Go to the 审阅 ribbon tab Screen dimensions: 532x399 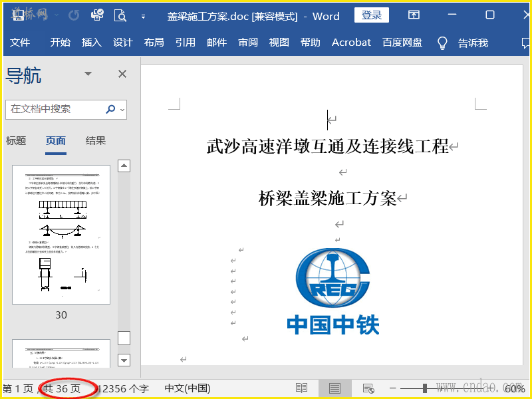tap(248, 43)
